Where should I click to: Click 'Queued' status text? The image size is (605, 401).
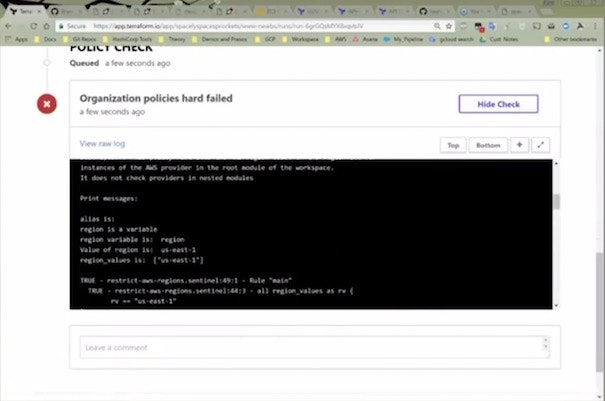click(x=84, y=63)
